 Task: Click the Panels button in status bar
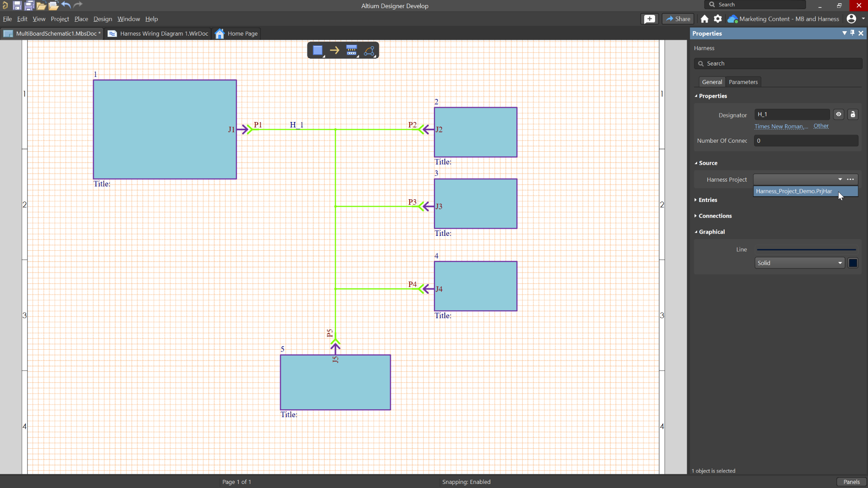(x=851, y=482)
